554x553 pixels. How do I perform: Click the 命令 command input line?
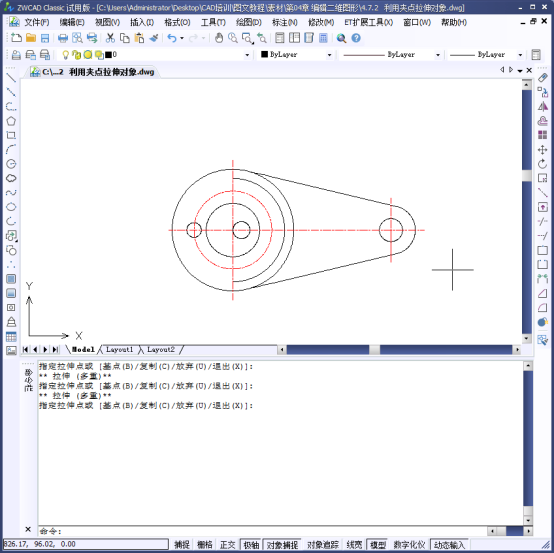pyautogui.click(x=262, y=531)
